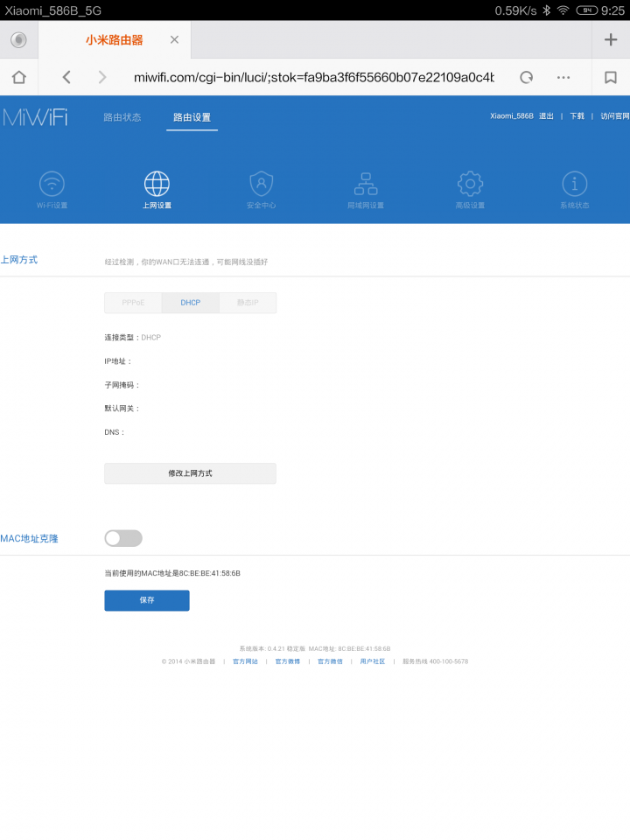Tap Xiaomi_586B_5G network name in status bar

(x=53, y=10)
